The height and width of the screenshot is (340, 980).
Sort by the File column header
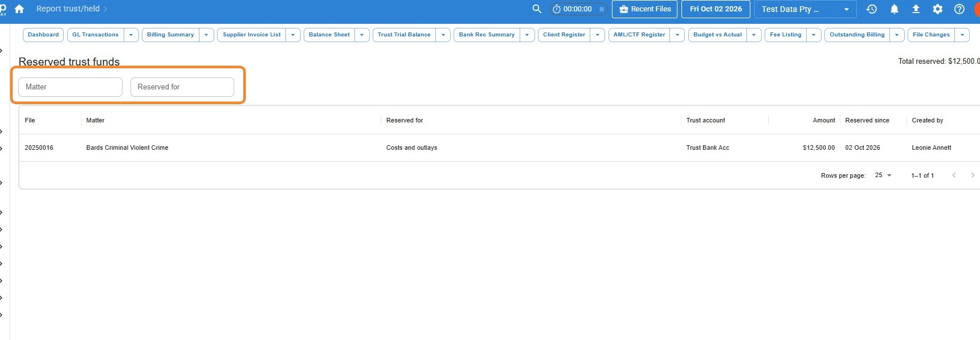(30, 120)
